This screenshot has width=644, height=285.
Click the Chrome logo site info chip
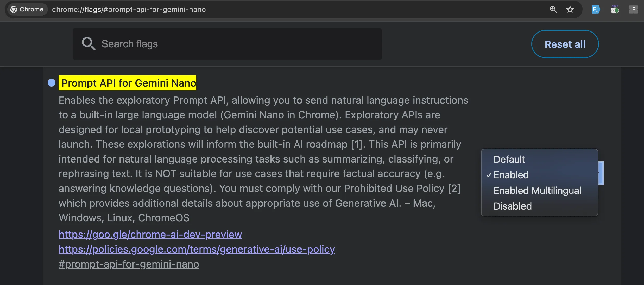27,9
